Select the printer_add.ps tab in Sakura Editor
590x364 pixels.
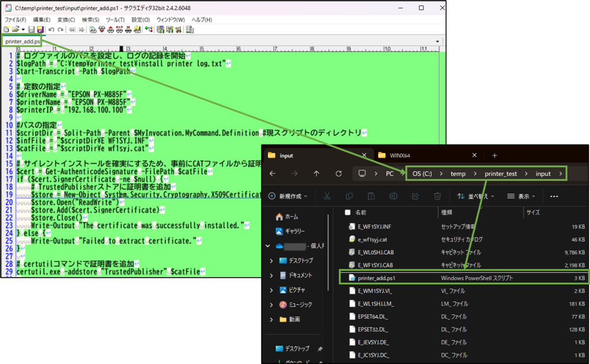pyautogui.click(x=23, y=41)
